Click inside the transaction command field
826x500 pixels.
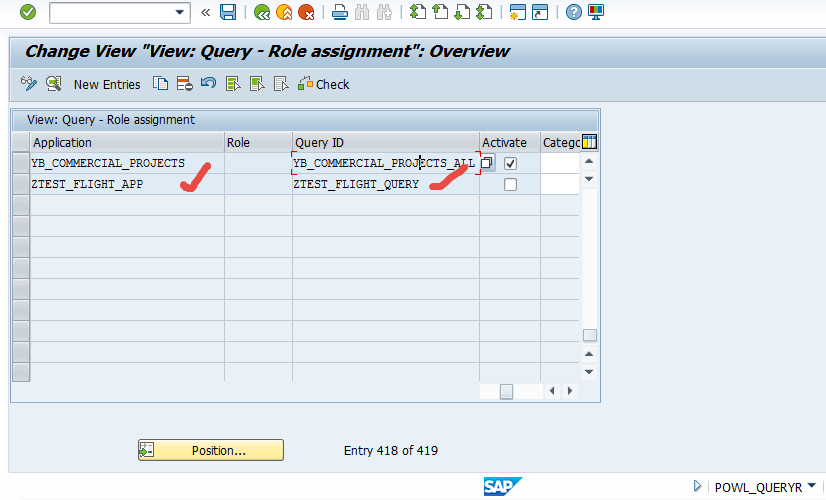[112, 13]
